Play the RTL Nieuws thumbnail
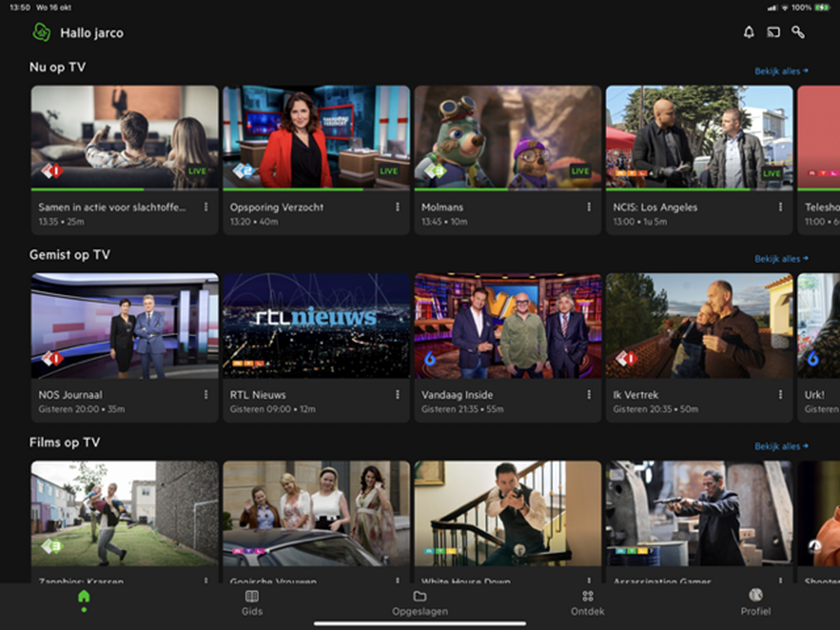840x630 pixels. pos(316,326)
